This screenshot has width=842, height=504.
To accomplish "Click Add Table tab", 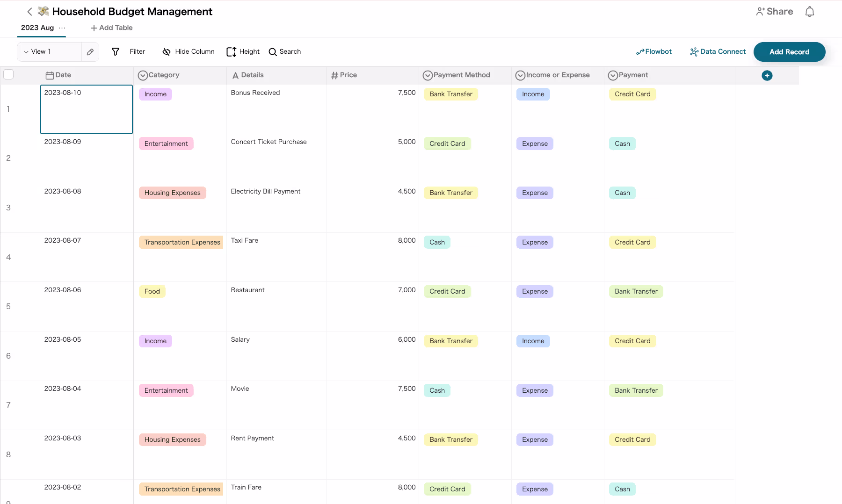I will click(111, 28).
